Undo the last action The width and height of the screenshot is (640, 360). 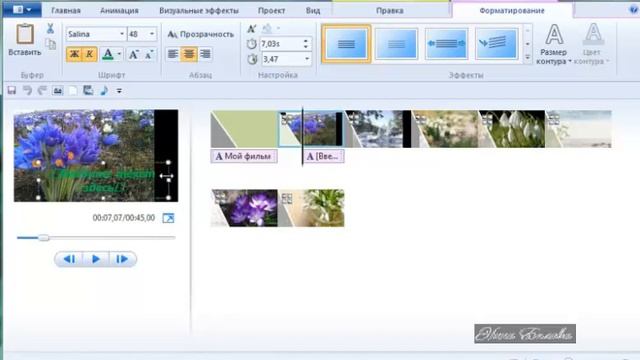click(27, 91)
